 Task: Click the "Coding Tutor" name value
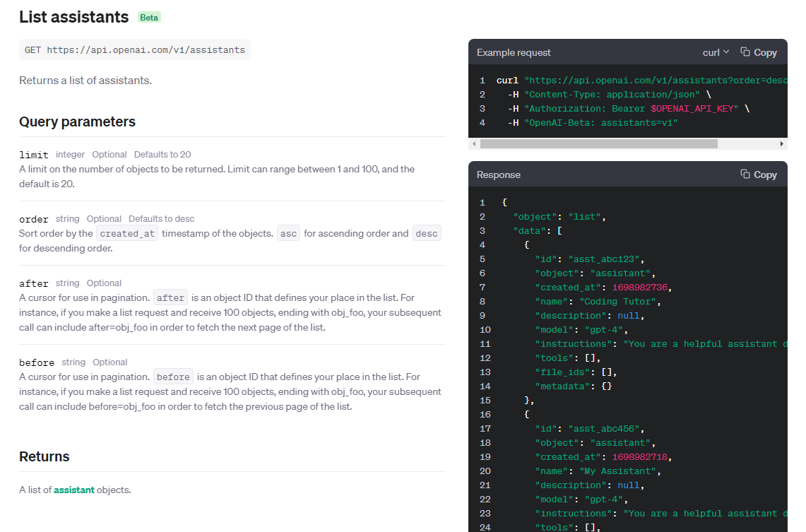tap(617, 302)
